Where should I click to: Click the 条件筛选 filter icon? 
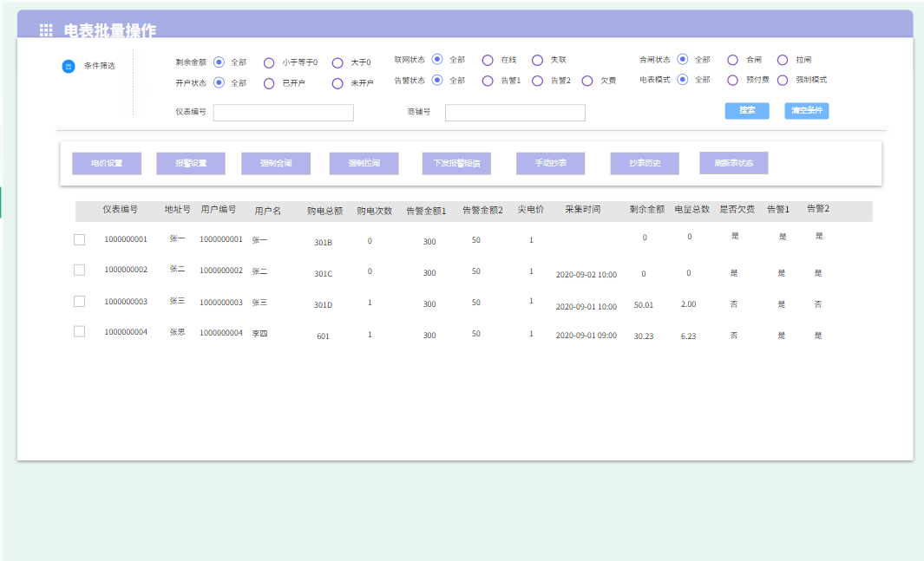point(68,66)
